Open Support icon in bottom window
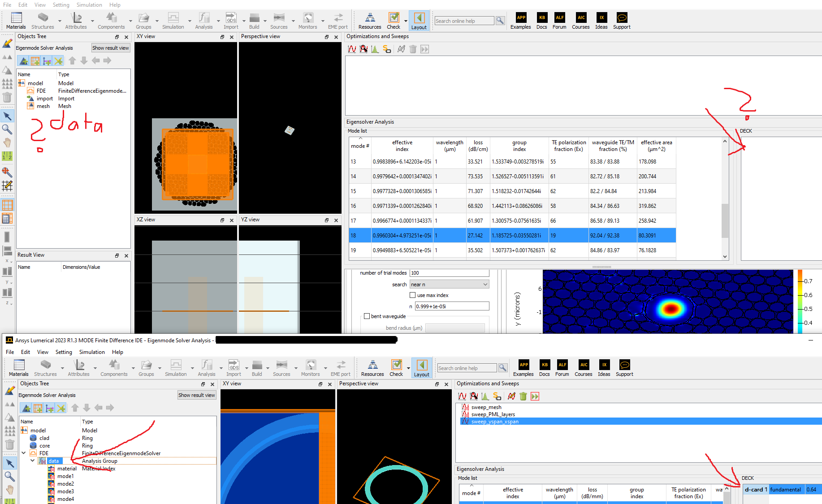This screenshot has width=822, height=504. coord(624,368)
